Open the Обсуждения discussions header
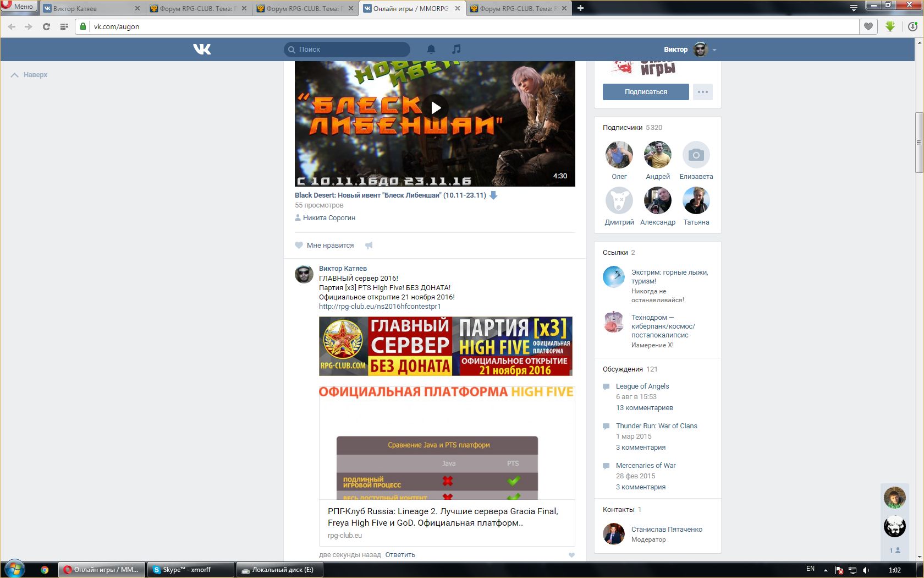Viewport: 924px width, 578px height. coord(630,369)
